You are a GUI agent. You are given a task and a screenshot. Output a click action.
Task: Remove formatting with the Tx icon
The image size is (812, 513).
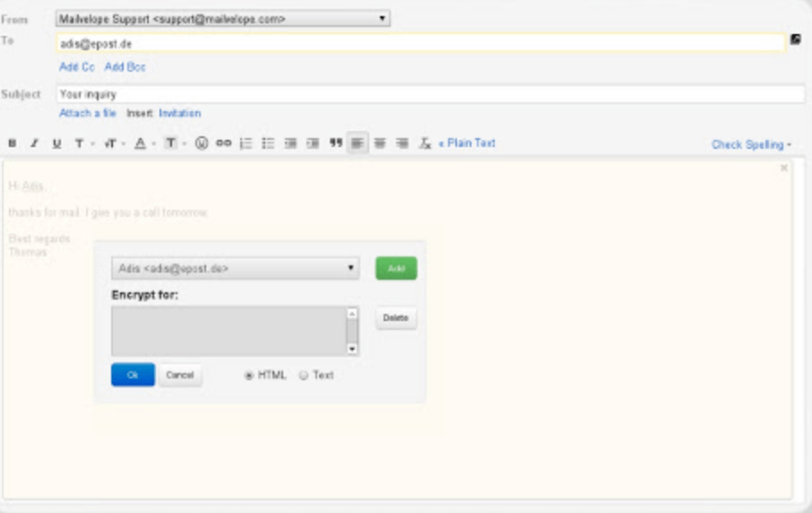tap(425, 143)
